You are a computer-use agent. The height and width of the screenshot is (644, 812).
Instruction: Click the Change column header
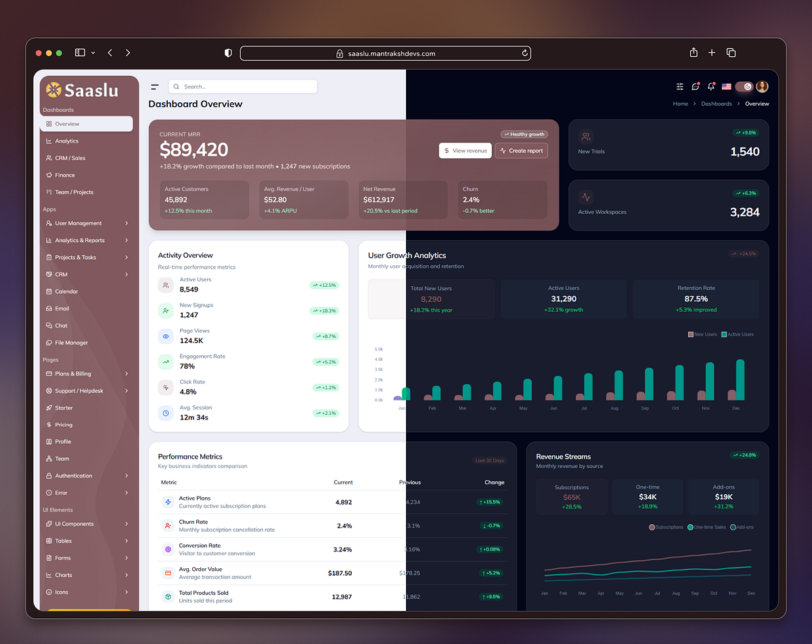[x=495, y=482]
